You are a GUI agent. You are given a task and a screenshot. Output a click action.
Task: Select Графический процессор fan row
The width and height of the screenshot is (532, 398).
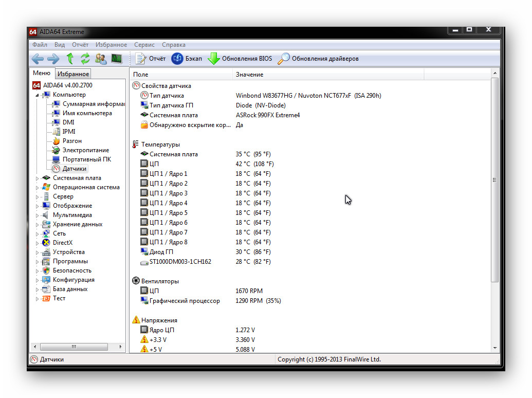(211, 301)
